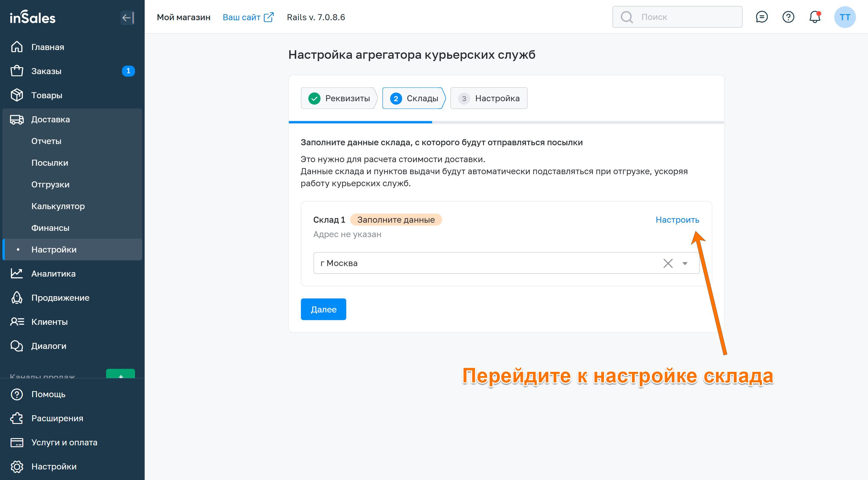Open the TT user avatar menu
The width and height of the screenshot is (868, 480).
tap(844, 17)
